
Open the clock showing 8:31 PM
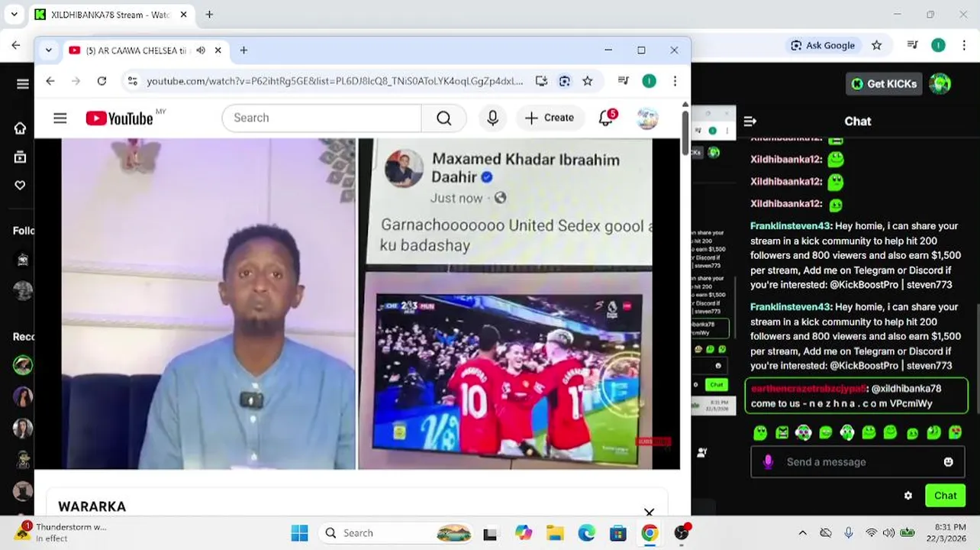pos(947,532)
